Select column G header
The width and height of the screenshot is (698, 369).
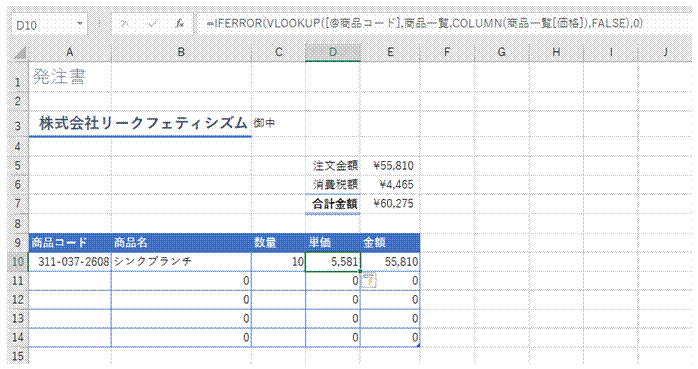pos(502,52)
